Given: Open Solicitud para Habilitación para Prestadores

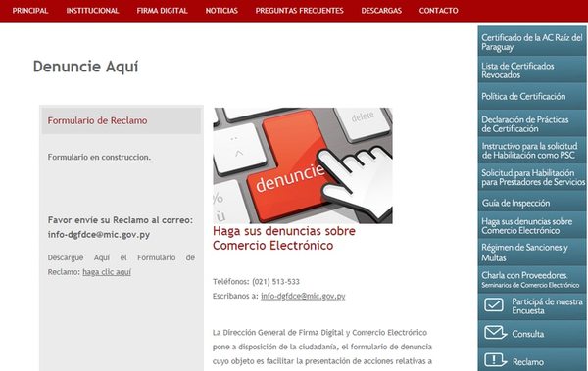Looking at the screenshot, I should [x=532, y=177].
